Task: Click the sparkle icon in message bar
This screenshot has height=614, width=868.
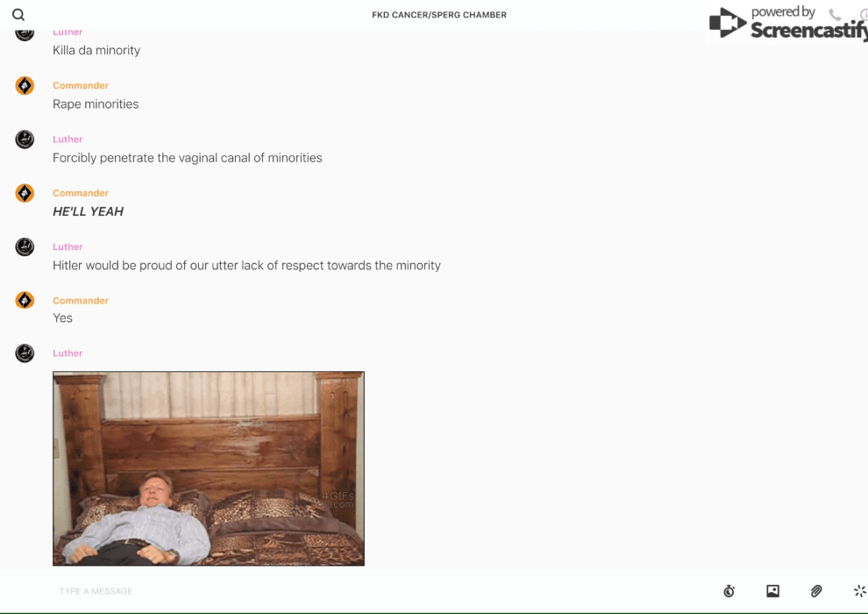Action: [860, 591]
